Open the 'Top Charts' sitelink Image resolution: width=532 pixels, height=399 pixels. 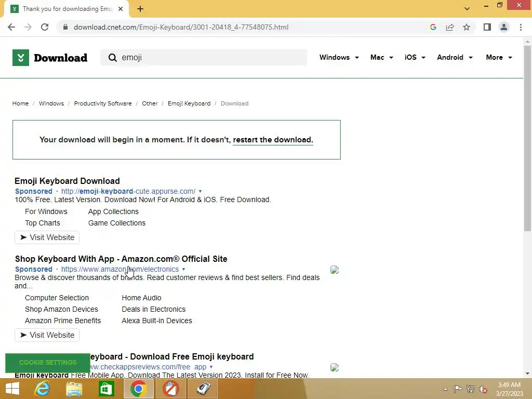coord(43,223)
